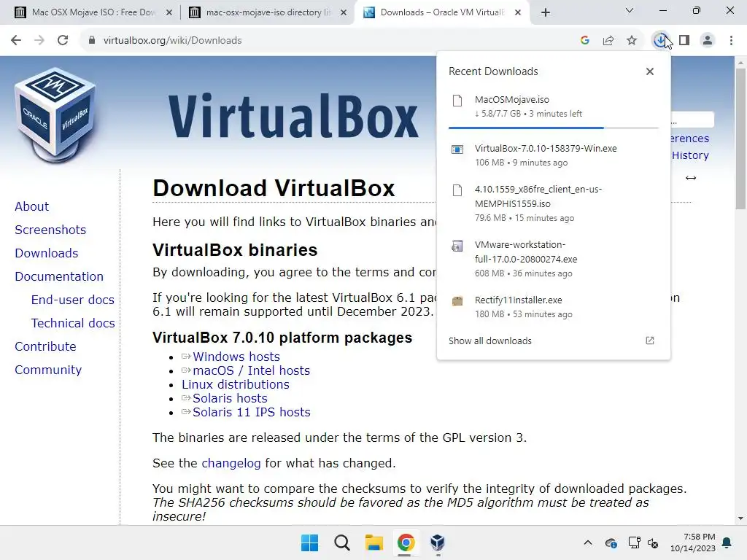Viewport: 747px width, 560px height.
Task: Open File Explorer from the taskbar
Action: [374, 542]
